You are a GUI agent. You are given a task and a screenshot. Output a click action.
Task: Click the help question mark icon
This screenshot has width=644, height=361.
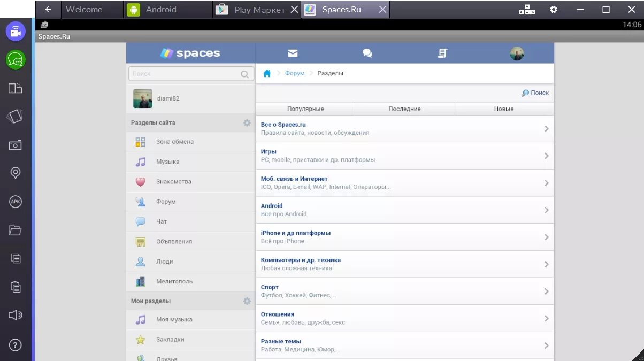[16, 345]
